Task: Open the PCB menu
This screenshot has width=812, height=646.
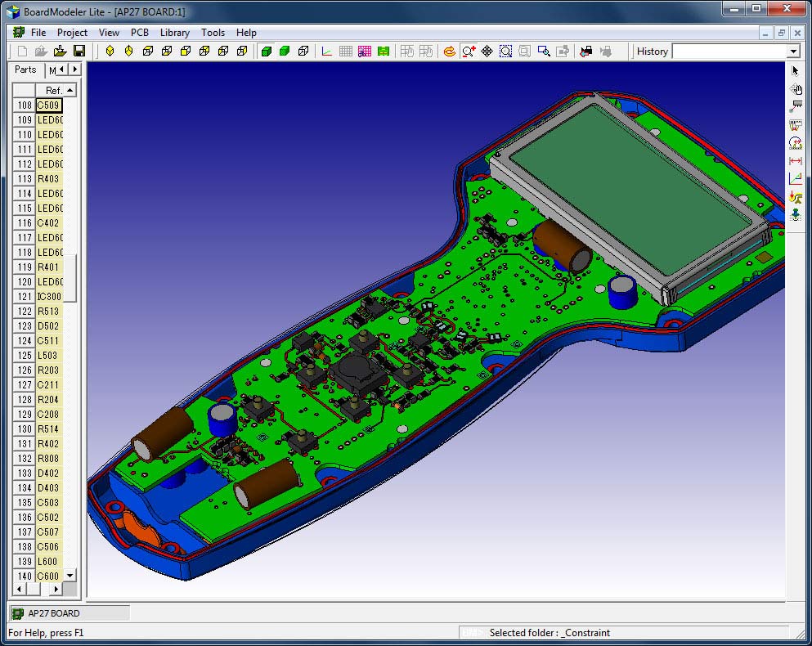Action: click(140, 33)
